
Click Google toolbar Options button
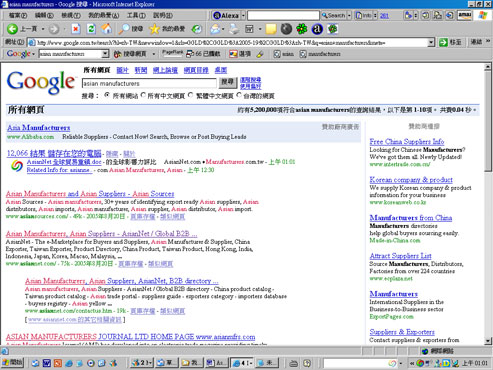pyautogui.click(x=240, y=54)
